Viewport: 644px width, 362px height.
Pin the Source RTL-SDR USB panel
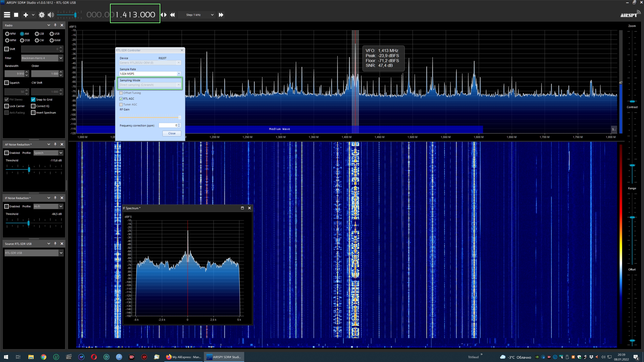click(x=55, y=244)
